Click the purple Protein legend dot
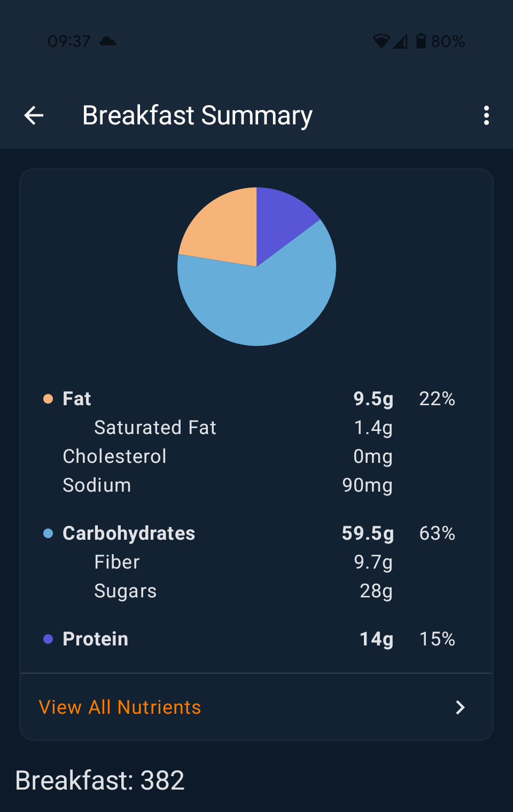Viewport: 513px width, 812px height. pos(48,639)
